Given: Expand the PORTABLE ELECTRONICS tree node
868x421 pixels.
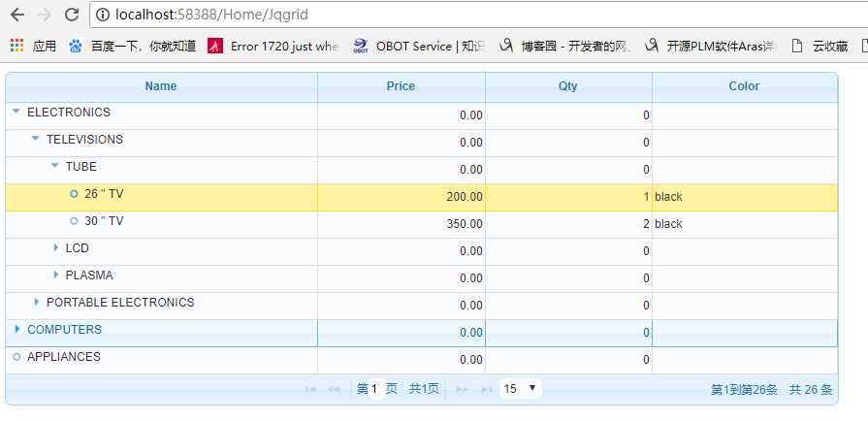Looking at the screenshot, I should [x=37, y=302].
